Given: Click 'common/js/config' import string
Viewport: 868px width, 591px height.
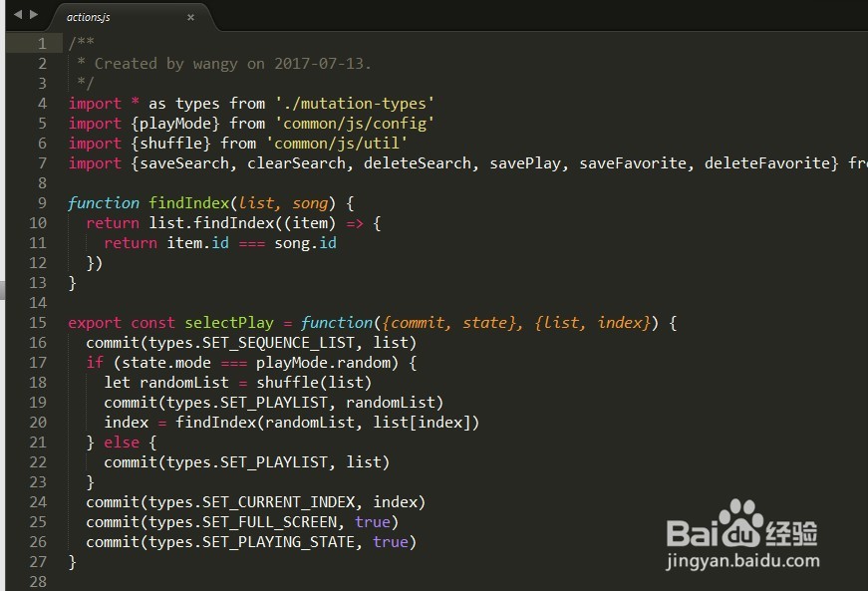Looking at the screenshot, I should pyautogui.click(x=355, y=124).
